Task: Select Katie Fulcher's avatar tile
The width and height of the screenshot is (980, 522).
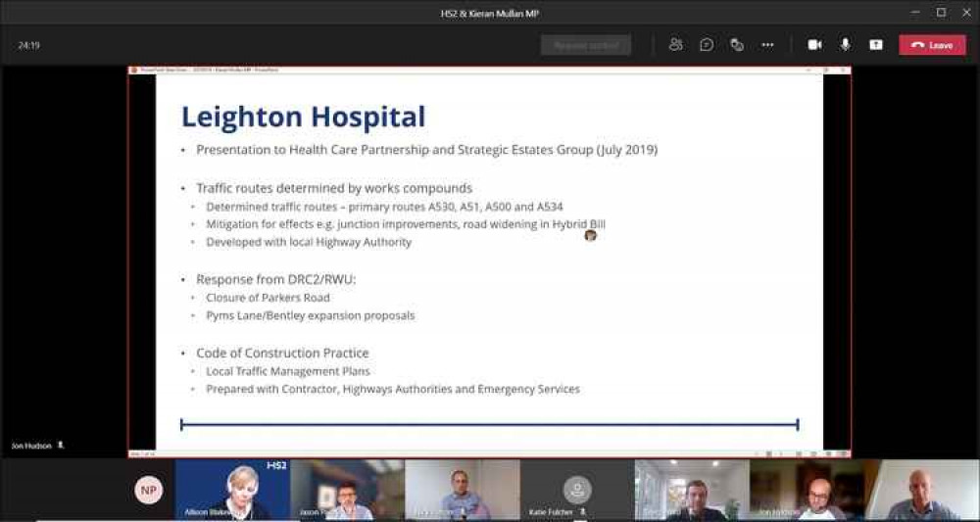Action: click(577, 490)
